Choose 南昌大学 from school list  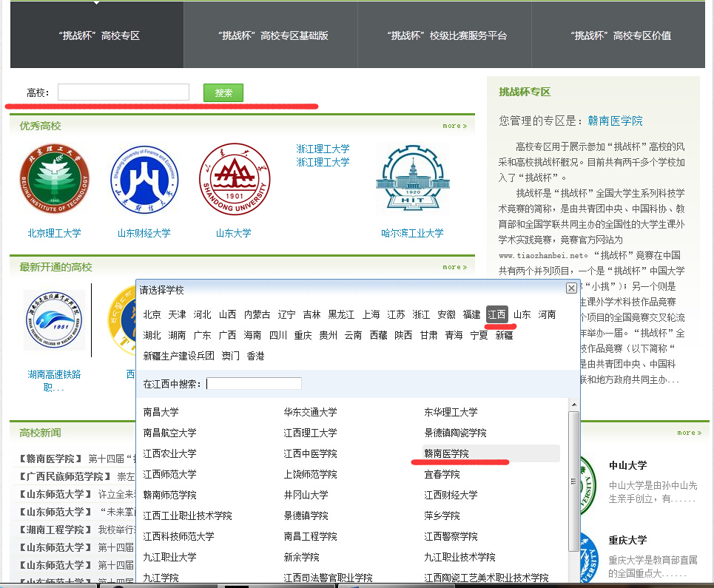click(161, 412)
